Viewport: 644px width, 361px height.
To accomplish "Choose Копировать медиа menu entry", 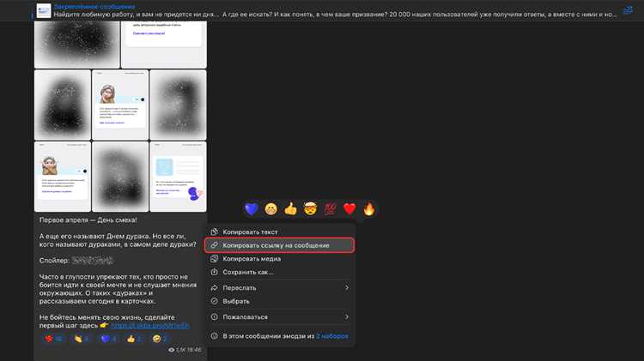I will [279, 258].
